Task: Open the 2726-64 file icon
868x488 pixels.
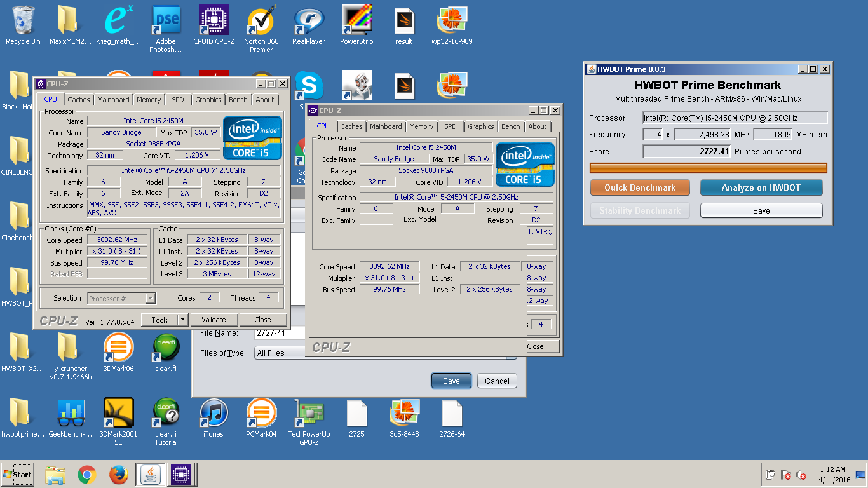Action: [452, 418]
